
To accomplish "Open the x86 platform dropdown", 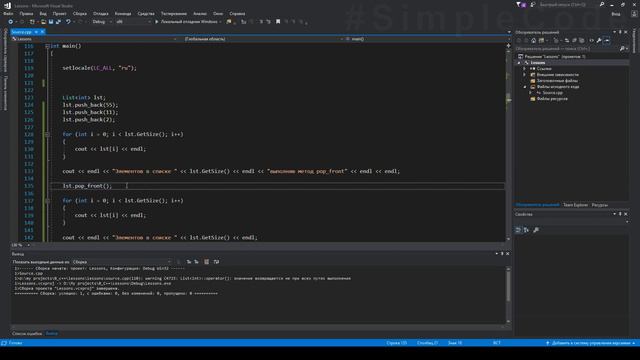I will (x=133, y=22).
